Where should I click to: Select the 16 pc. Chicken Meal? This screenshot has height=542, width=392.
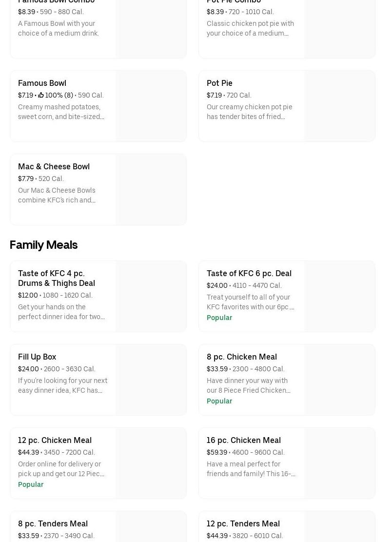[243, 441]
